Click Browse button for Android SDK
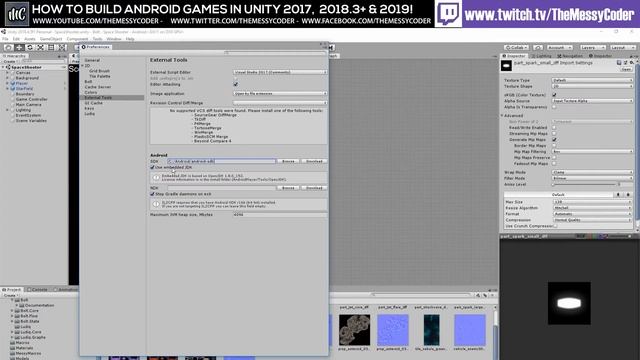This screenshot has height=360, width=640. click(x=288, y=161)
